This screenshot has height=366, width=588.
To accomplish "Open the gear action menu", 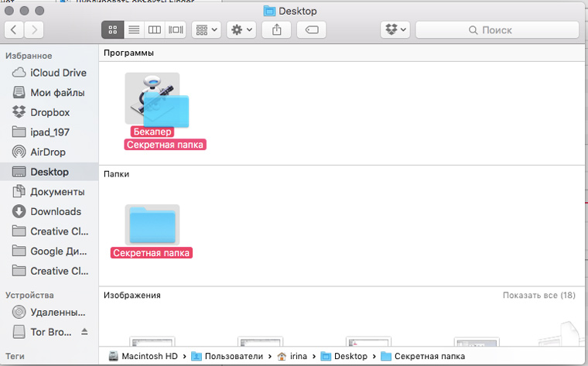I will (241, 29).
